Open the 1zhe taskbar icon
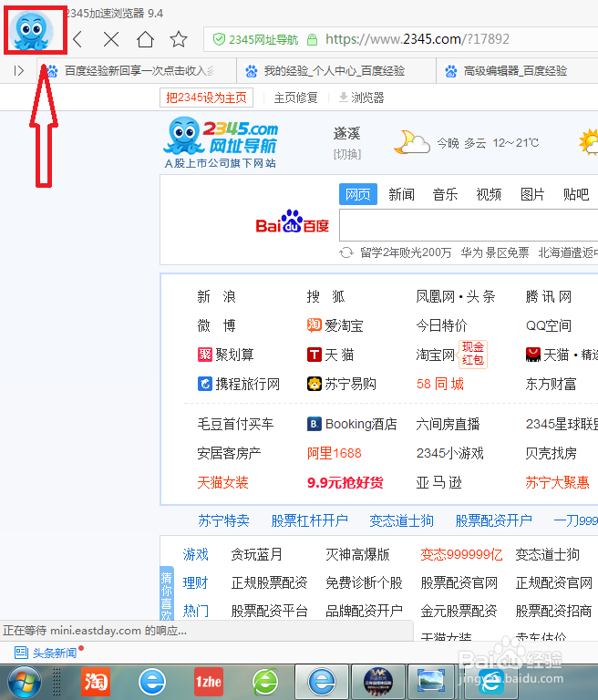 209,682
